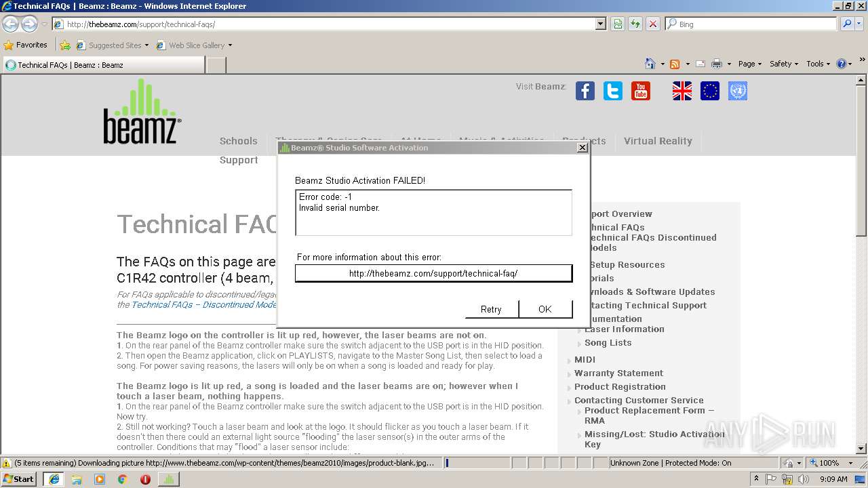
Task: Open the Song Lists sidebar link
Action: pos(608,342)
